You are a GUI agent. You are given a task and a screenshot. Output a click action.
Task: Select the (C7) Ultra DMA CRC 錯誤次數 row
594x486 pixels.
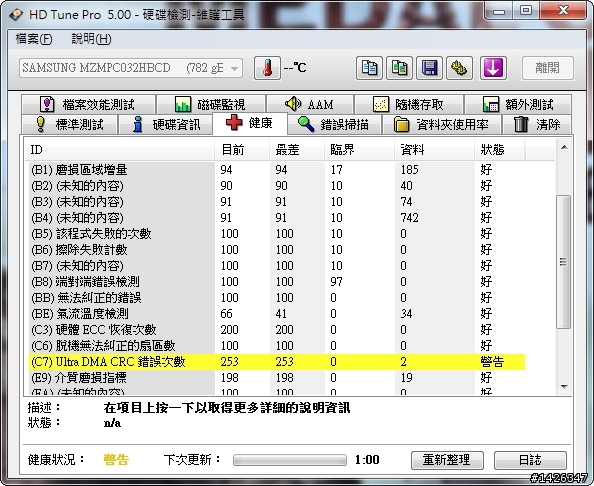coord(277,362)
